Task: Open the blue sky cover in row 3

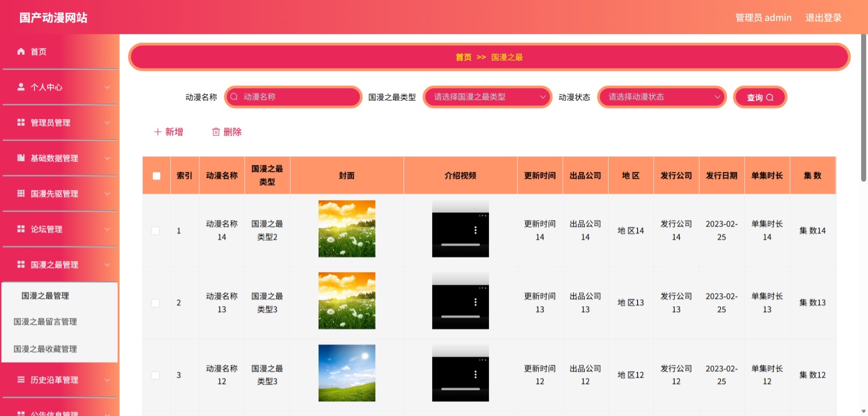Action: click(x=347, y=373)
